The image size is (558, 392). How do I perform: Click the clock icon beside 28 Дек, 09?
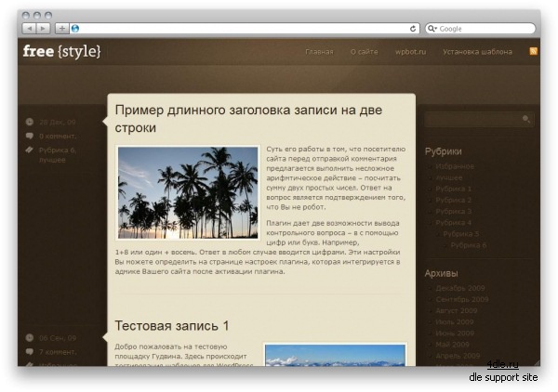(29, 122)
